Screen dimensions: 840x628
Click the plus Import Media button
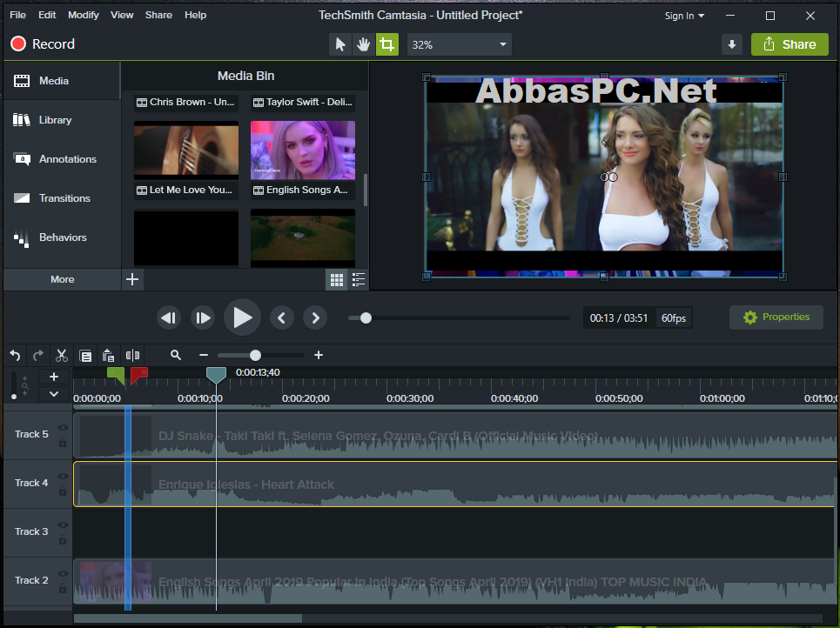point(132,279)
